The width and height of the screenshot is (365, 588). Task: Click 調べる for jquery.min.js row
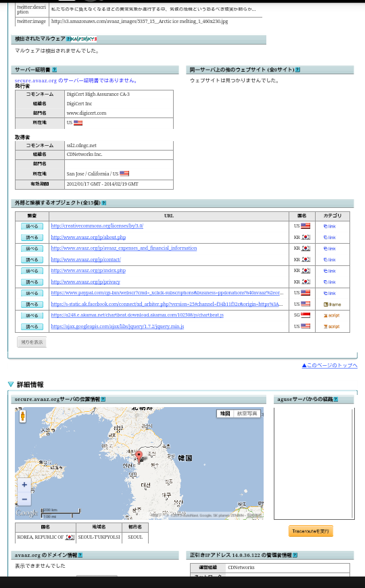point(32,327)
